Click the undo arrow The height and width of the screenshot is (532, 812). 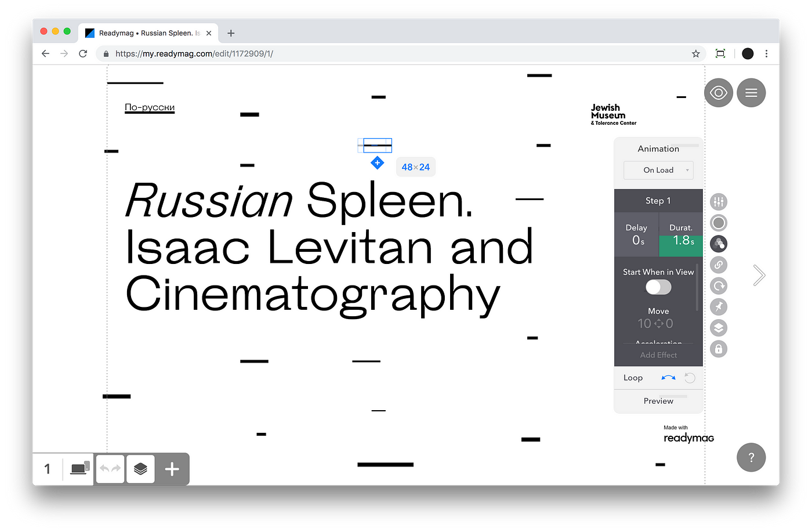click(104, 469)
